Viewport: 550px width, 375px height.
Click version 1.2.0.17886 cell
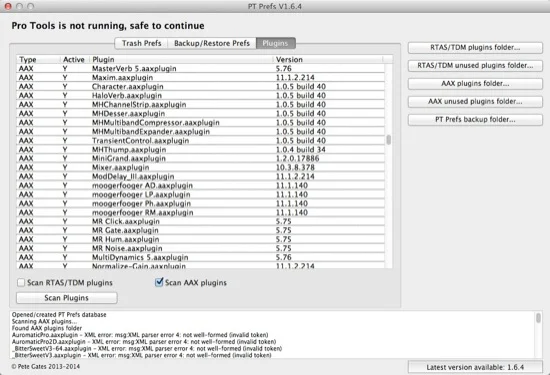pos(297,158)
